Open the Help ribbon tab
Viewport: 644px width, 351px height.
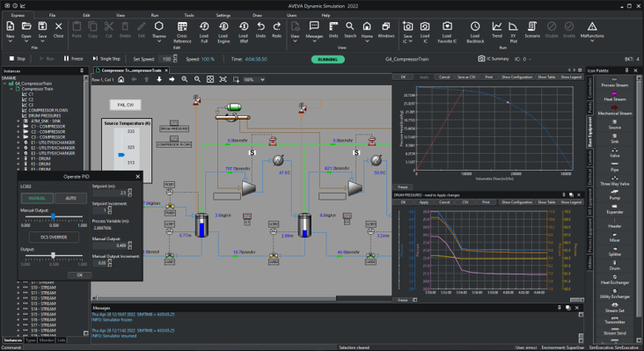click(x=326, y=15)
